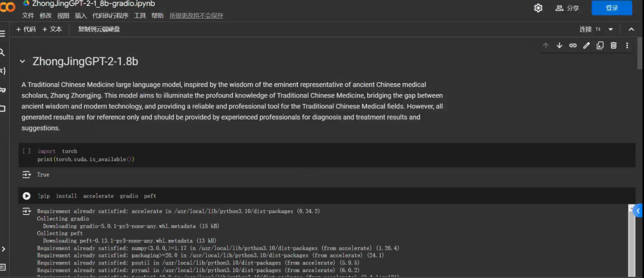Open the terminal icon in left sidebar
The height and width of the screenshot is (278, 644).
tap(3, 267)
